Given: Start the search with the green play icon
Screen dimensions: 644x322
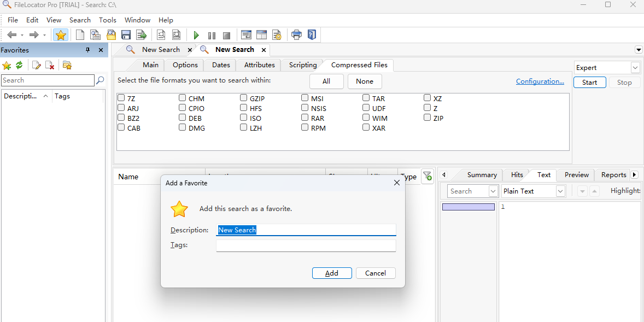Looking at the screenshot, I should coord(196,34).
